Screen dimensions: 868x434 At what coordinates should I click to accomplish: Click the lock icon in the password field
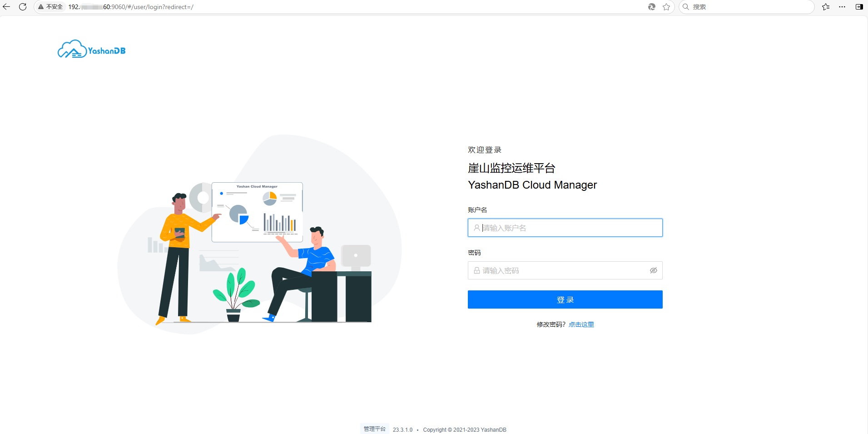tap(477, 270)
